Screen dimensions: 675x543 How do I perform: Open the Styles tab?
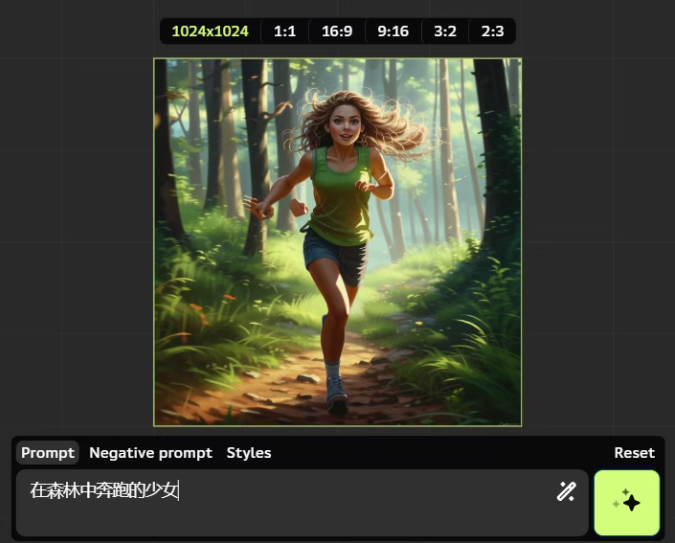[x=248, y=453]
